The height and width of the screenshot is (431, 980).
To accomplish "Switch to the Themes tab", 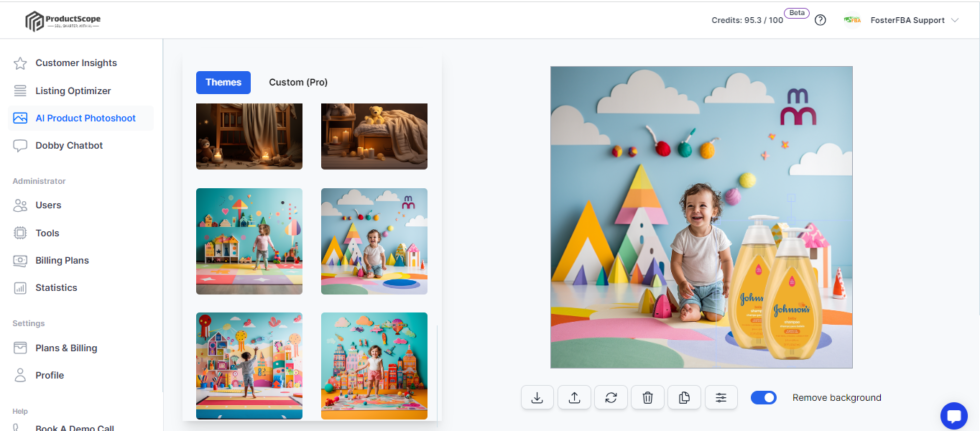I will pos(223,82).
